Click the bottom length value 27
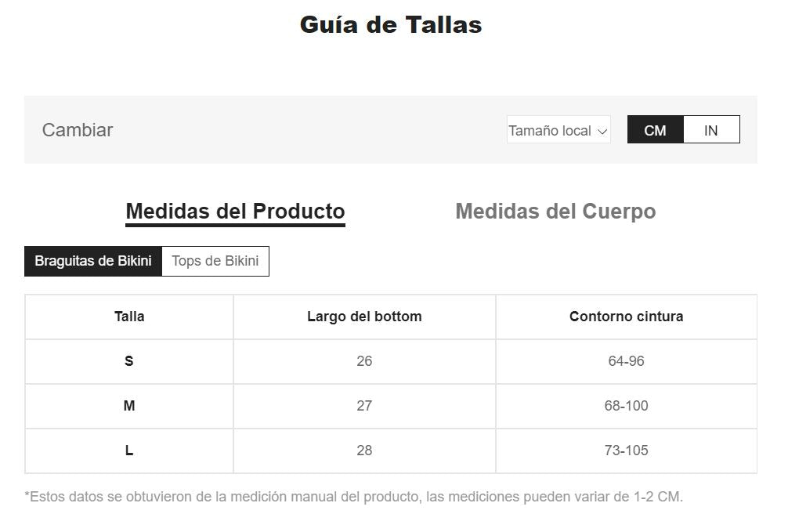 coord(364,406)
